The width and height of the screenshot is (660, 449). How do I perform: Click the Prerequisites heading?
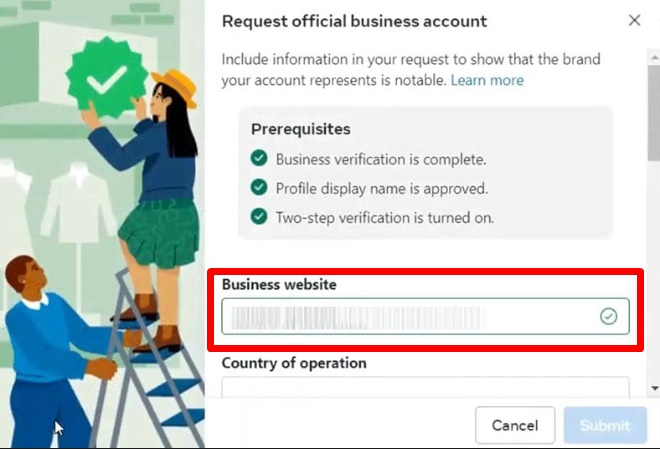301,129
